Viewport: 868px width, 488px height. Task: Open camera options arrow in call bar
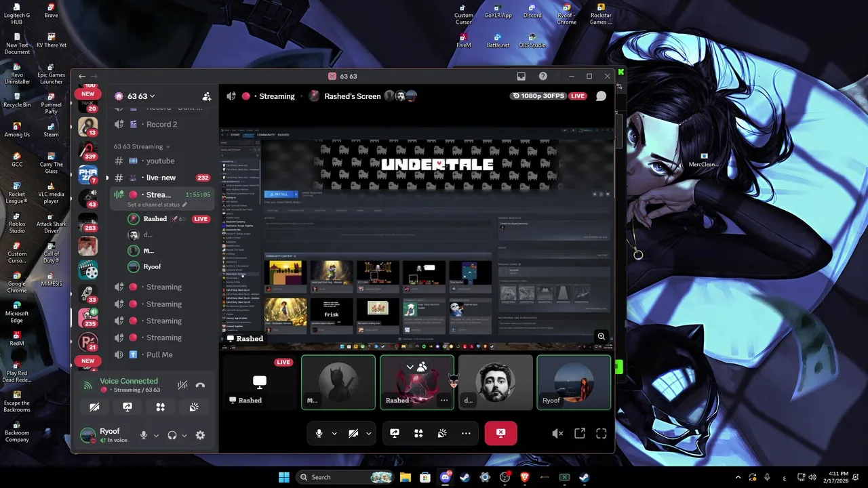[368, 433]
